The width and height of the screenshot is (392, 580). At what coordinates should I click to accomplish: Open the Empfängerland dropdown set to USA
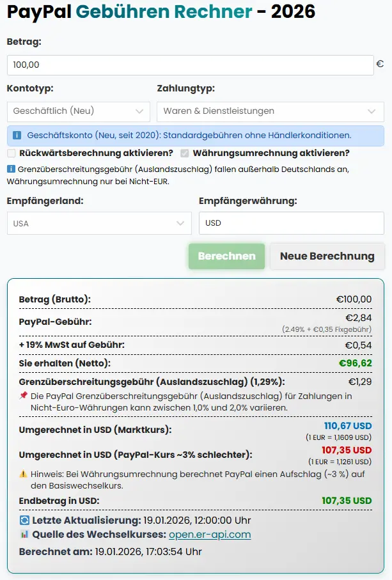click(x=99, y=223)
